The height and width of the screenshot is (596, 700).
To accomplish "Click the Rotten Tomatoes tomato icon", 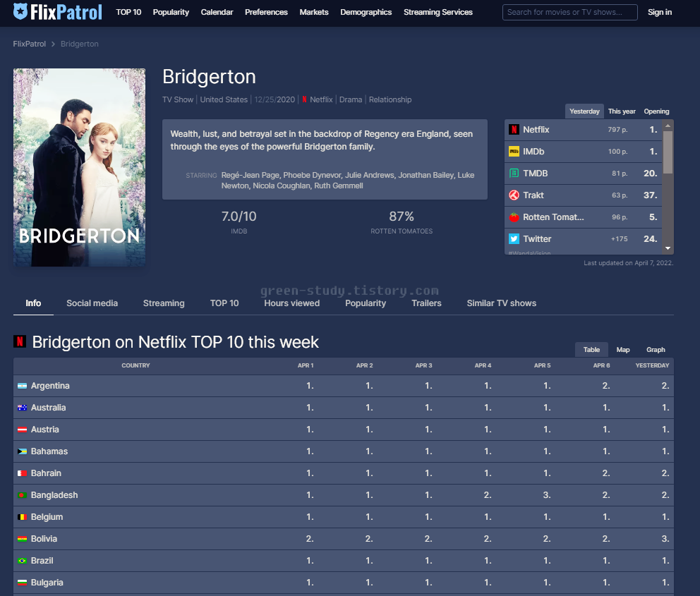I will click(514, 217).
